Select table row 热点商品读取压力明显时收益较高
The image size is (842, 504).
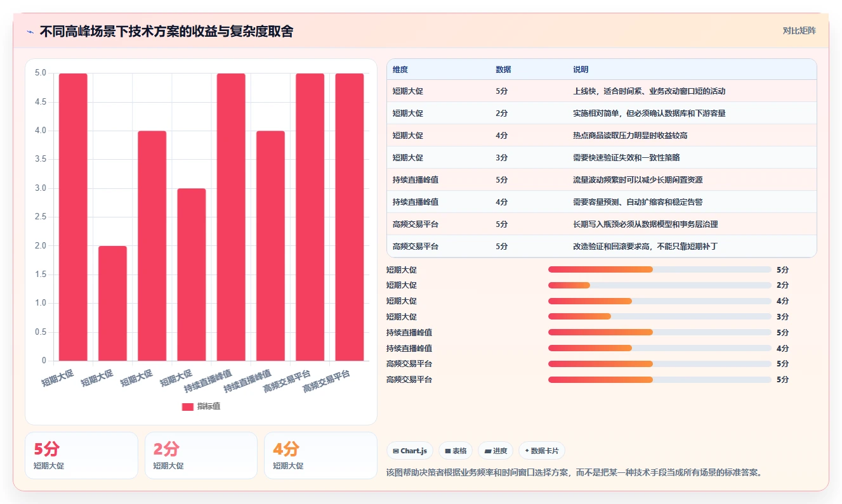602,136
